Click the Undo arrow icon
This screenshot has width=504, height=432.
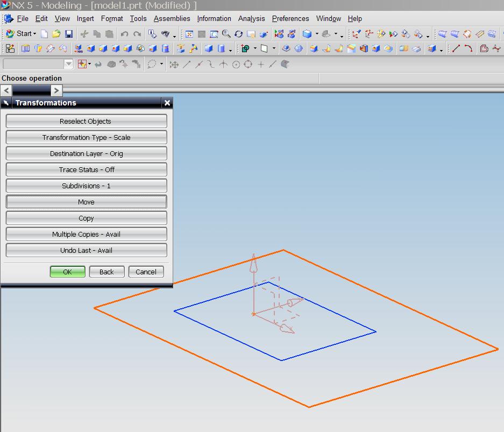124,34
